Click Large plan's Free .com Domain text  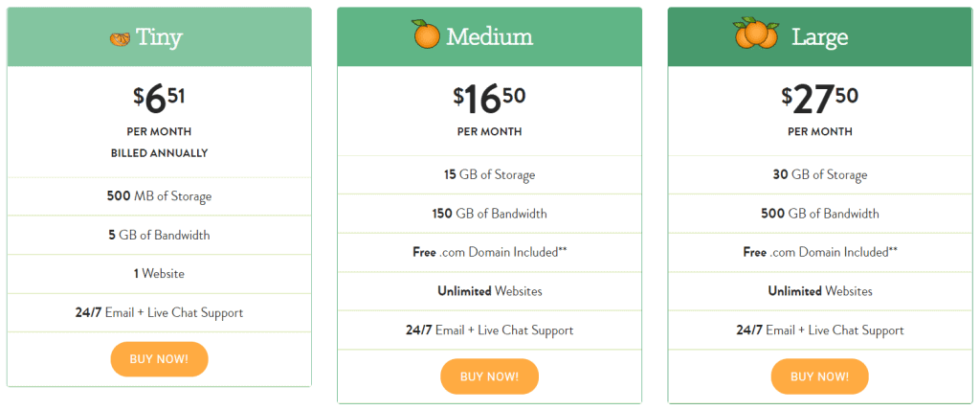pos(819,252)
